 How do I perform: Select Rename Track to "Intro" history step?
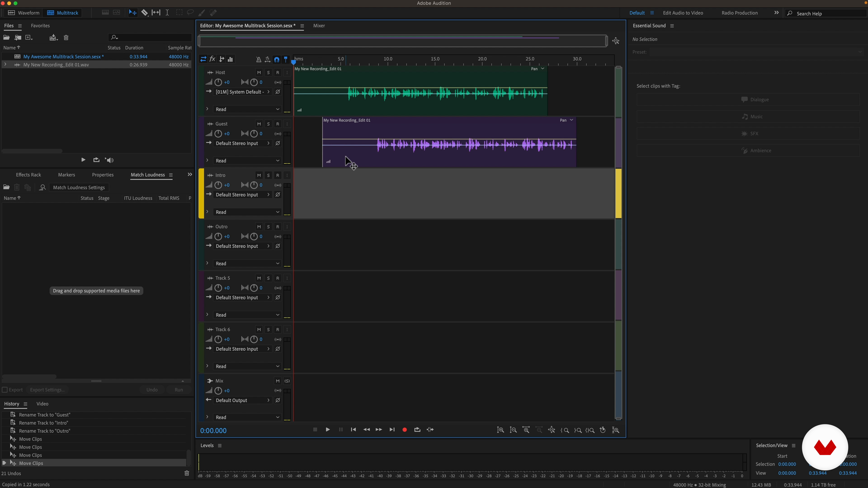point(43,423)
